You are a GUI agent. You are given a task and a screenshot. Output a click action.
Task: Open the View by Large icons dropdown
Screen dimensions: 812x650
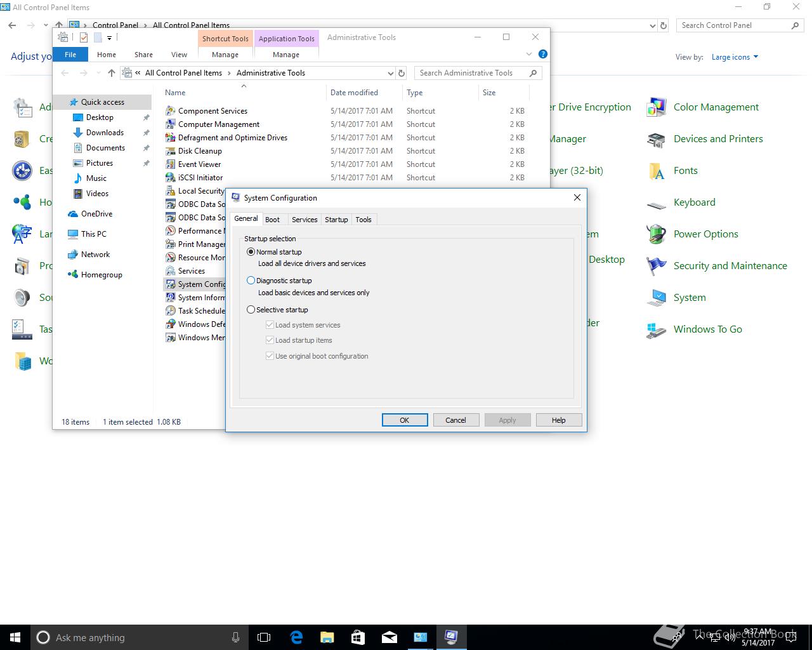(735, 57)
